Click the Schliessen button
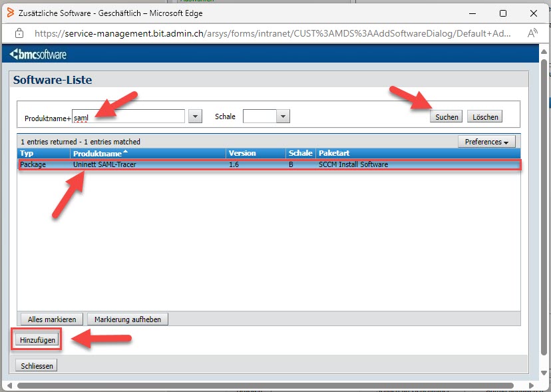 tap(37, 365)
